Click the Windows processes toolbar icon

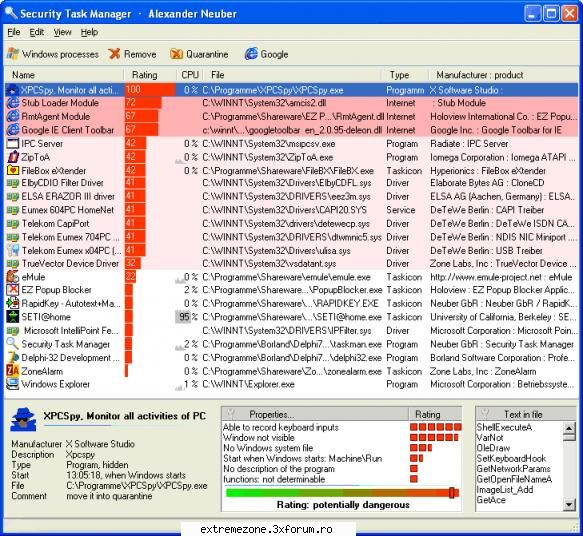coord(13,54)
